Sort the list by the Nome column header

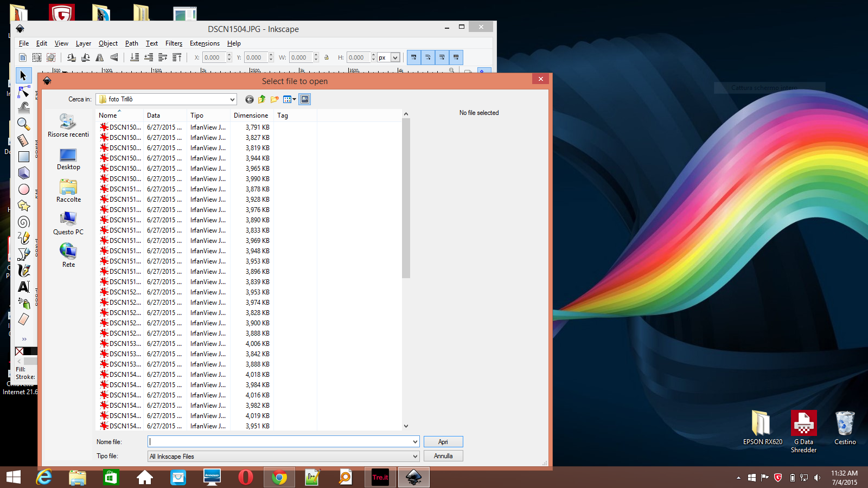tap(119, 115)
